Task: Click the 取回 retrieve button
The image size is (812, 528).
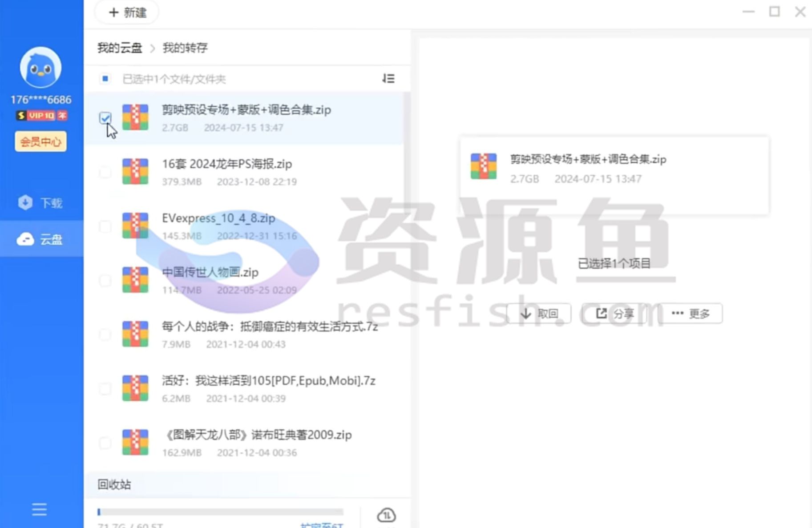Action: point(539,314)
